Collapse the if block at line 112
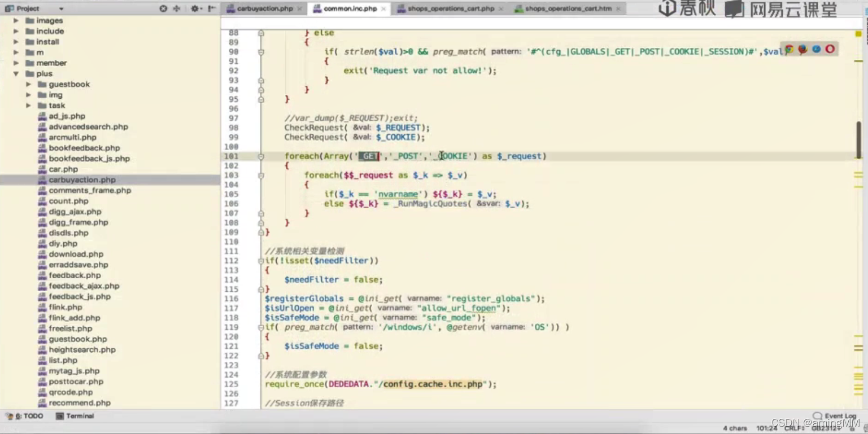 click(261, 261)
